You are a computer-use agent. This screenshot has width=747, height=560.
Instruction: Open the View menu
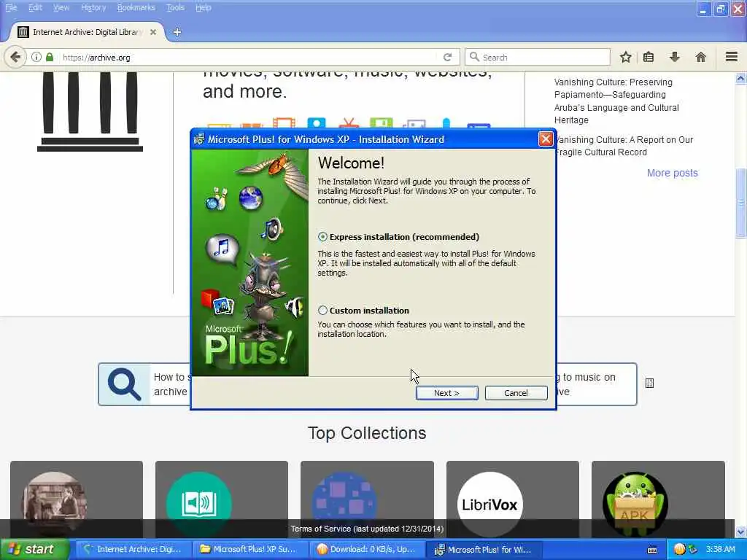[x=61, y=7]
